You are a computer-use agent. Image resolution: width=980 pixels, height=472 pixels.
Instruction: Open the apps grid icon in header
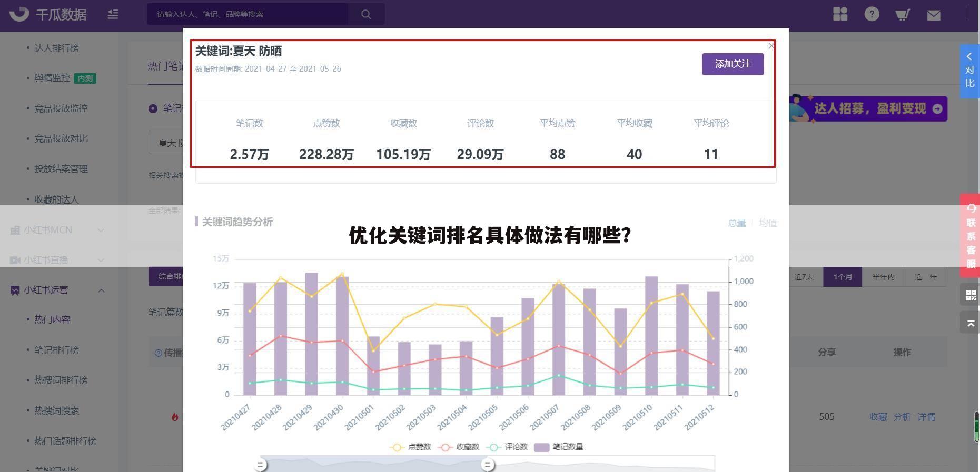[x=840, y=14]
